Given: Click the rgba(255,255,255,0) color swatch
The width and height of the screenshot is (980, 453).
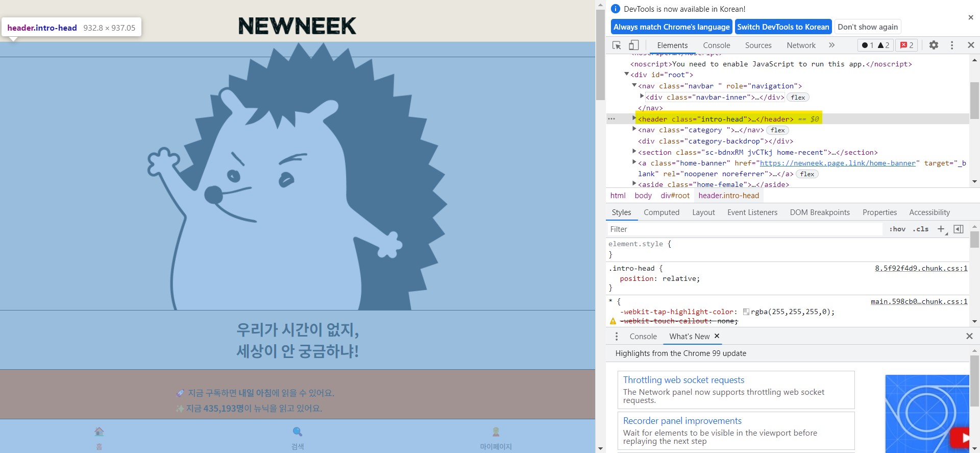Looking at the screenshot, I should pos(746,312).
